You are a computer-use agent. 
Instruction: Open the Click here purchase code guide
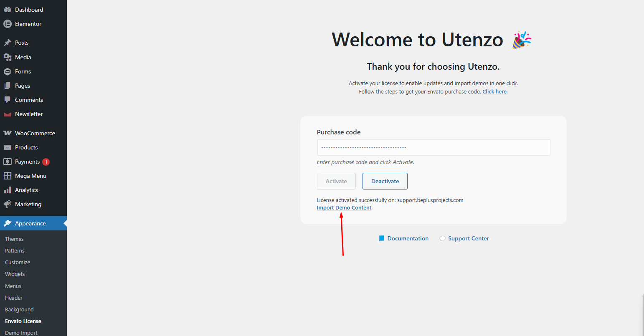click(495, 91)
